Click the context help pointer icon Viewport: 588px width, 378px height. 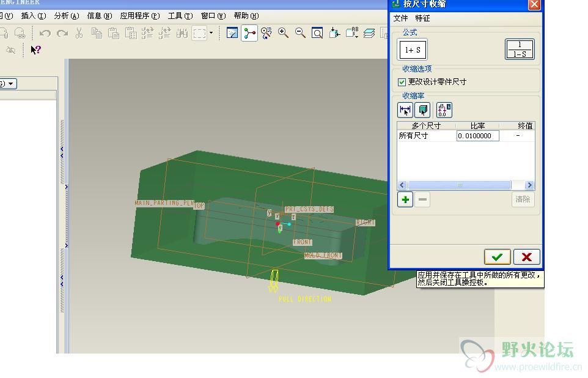point(35,50)
